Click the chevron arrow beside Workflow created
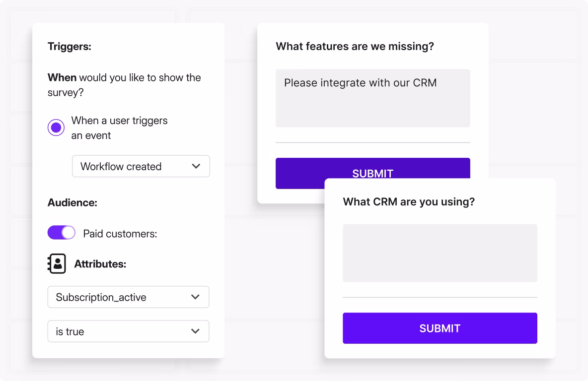This screenshot has height=381, width=588. point(196,166)
